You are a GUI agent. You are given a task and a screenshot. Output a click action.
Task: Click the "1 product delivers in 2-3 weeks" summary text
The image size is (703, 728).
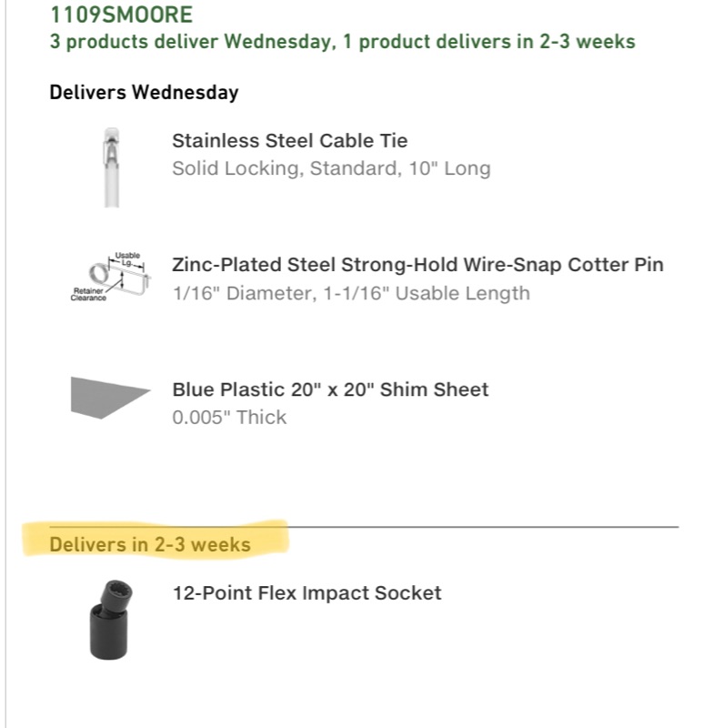point(489,42)
